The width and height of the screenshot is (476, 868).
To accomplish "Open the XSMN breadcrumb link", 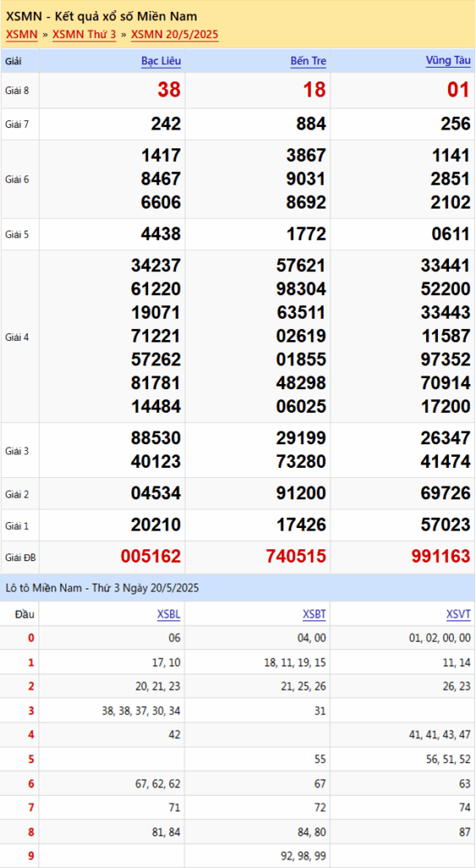I will [x=21, y=35].
